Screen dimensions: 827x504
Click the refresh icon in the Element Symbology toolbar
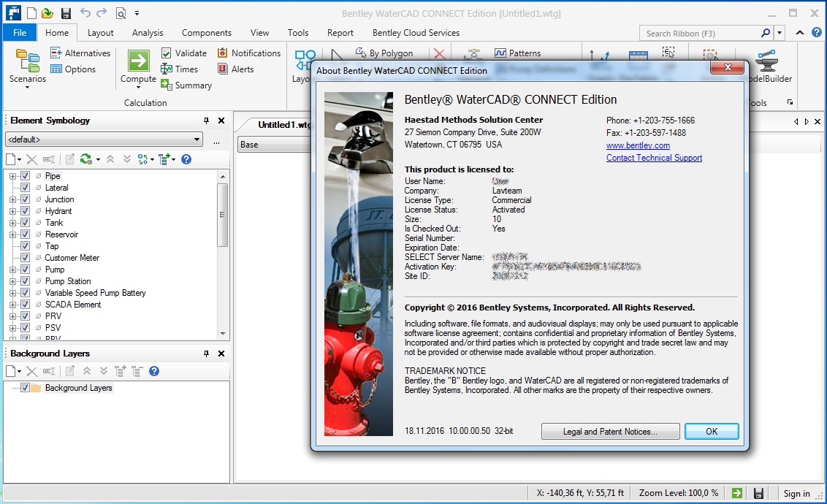[x=86, y=159]
